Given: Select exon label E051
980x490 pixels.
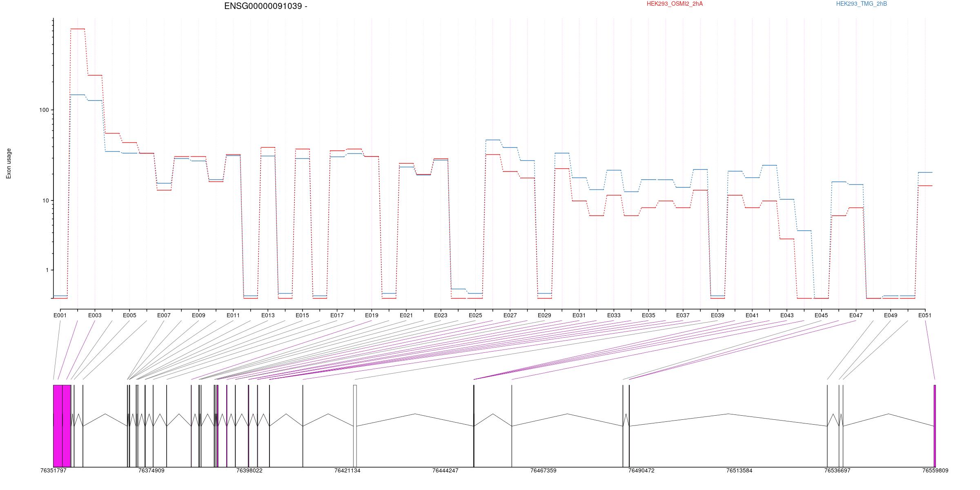Looking at the screenshot, I should (x=925, y=315).
